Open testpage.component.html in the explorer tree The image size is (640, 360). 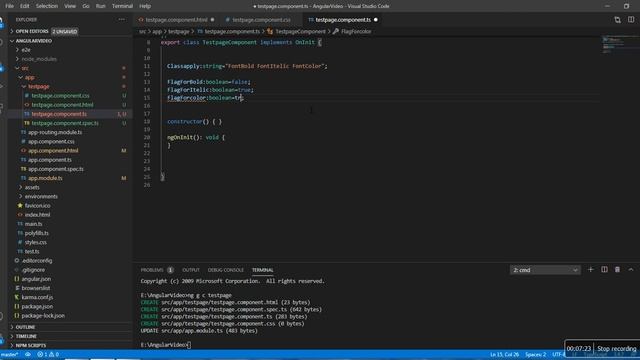coord(62,105)
